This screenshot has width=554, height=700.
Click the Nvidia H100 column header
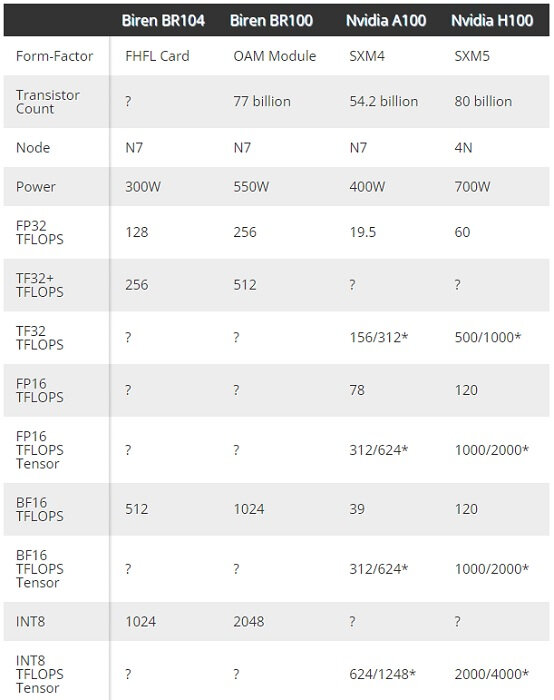point(492,21)
